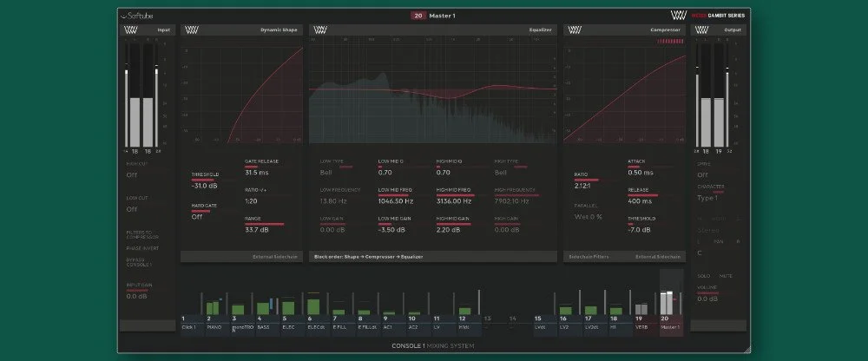Open Drive Off value in Output
The height and width of the screenshot is (361, 868).
coord(702,175)
